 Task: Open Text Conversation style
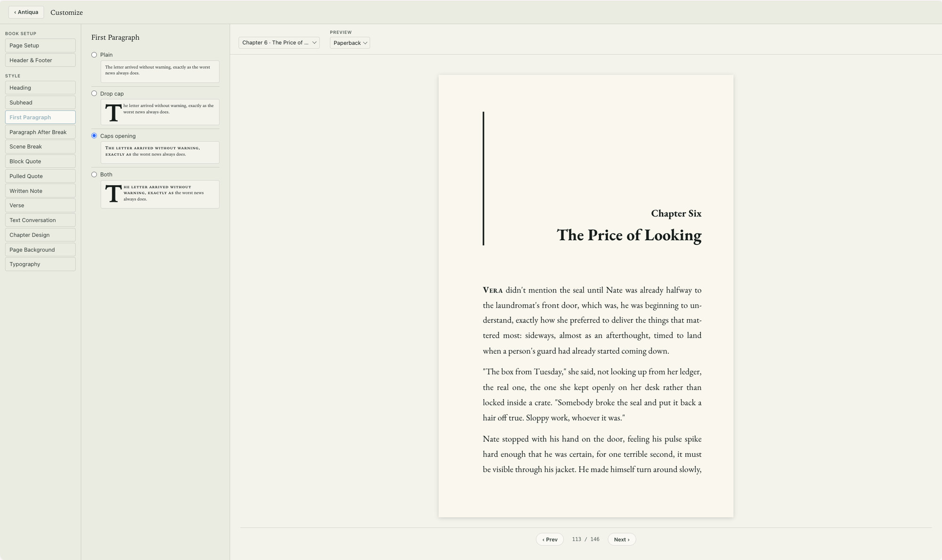(40, 220)
